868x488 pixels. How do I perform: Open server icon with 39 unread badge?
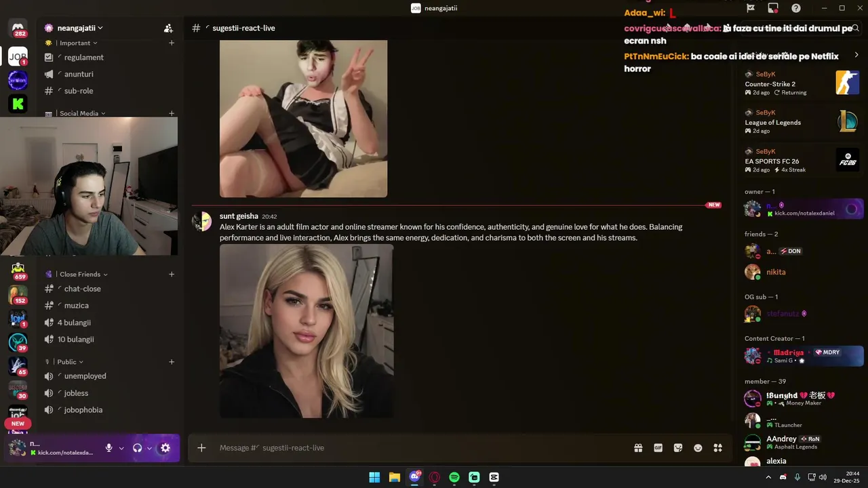coord(18,342)
